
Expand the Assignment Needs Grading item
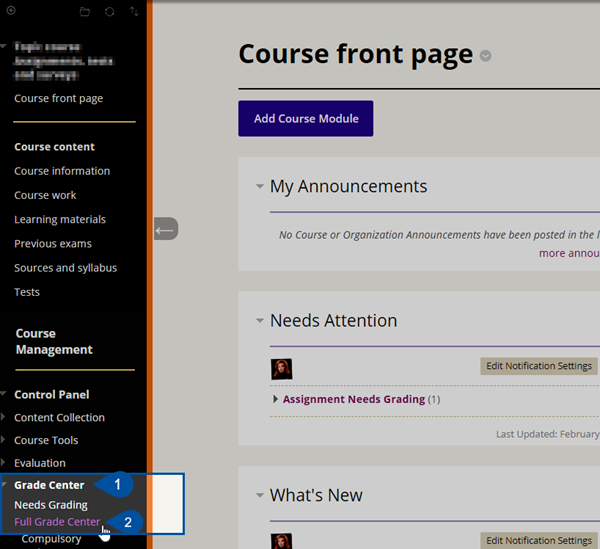tap(276, 399)
